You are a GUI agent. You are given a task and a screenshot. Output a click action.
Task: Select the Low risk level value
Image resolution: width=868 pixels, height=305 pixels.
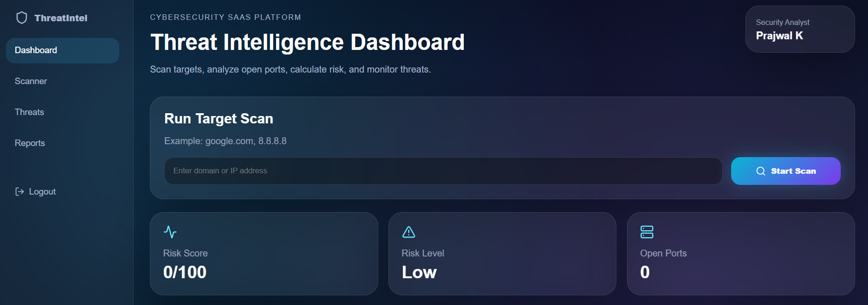[419, 272]
